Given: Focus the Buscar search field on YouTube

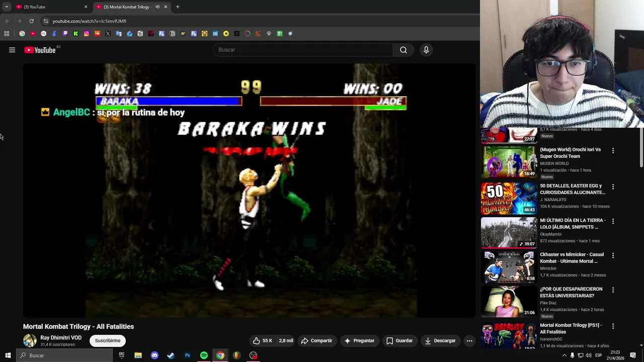Looking at the screenshot, I should click(303, 50).
